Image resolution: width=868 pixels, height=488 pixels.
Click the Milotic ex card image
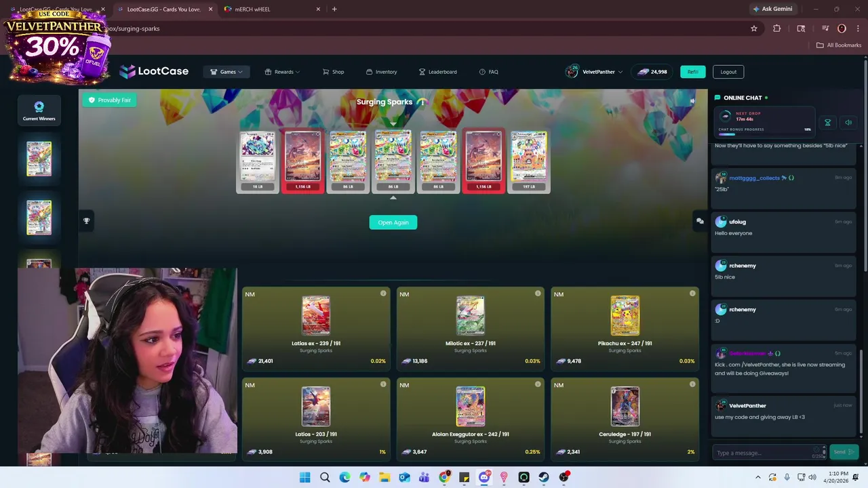[x=471, y=316]
